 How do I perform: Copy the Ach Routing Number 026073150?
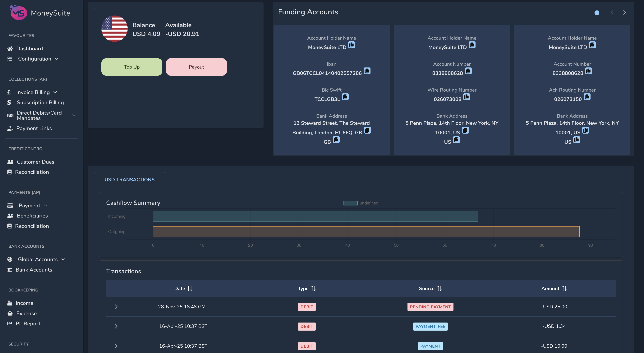(587, 97)
